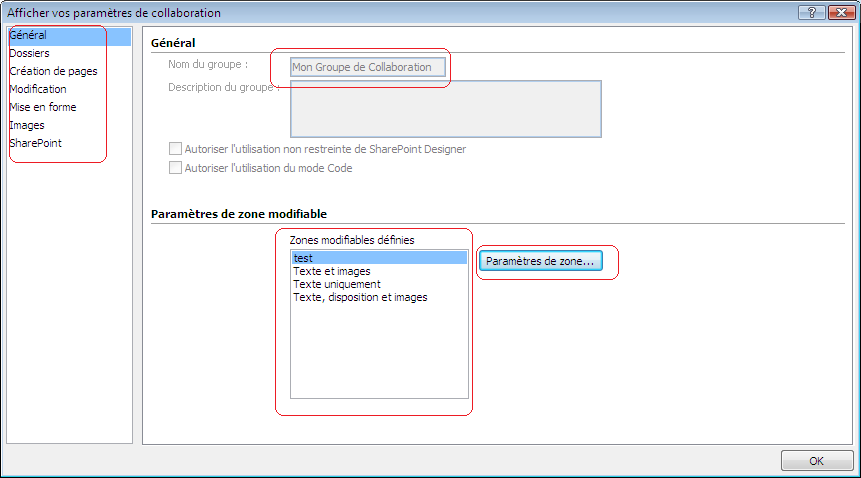The width and height of the screenshot is (861, 478).
Task: Open Mise en forme settings
Action: point(42,107)
